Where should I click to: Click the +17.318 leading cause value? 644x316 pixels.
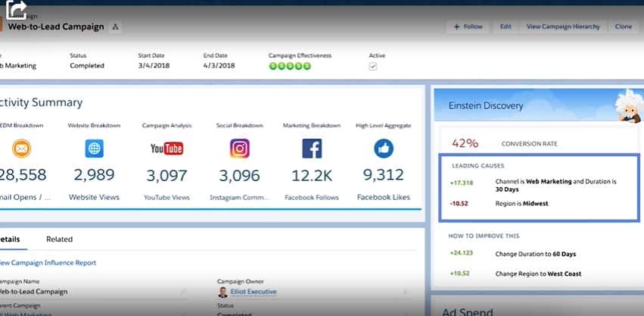(x=462, y=183)
